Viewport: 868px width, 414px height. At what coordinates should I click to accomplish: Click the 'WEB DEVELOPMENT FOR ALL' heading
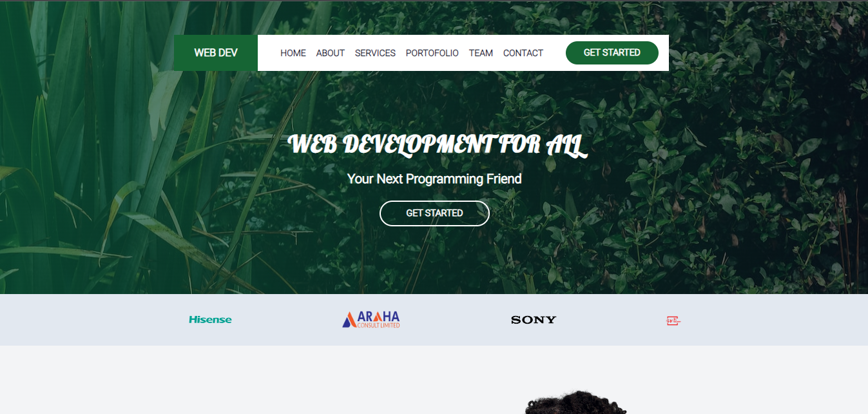(438, 145)
